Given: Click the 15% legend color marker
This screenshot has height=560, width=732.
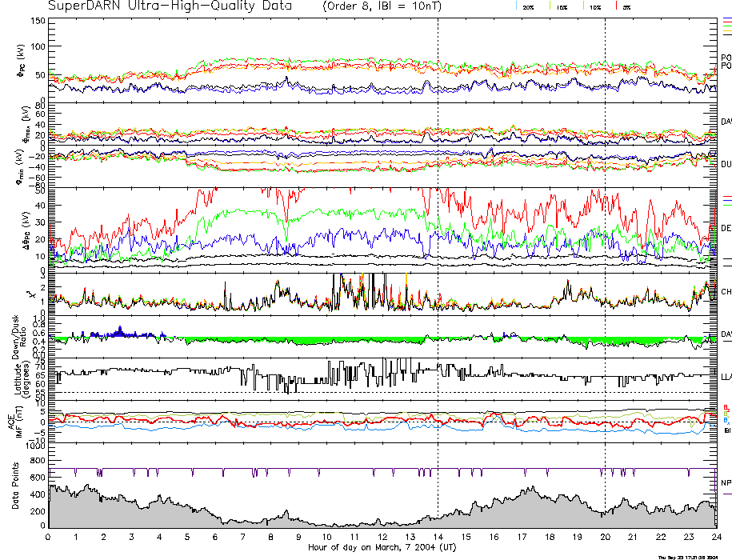Looking at the screenshot, I should point(550,6).
